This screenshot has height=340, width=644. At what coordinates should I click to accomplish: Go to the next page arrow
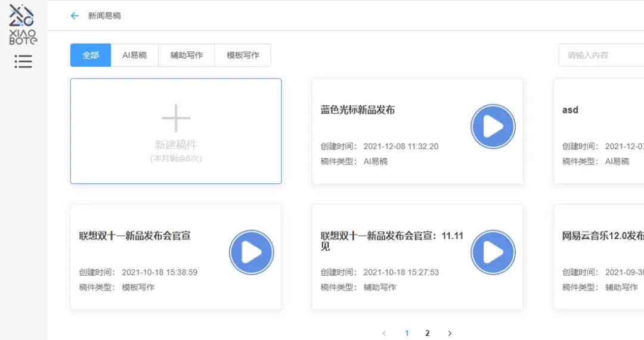pyautogui.click(x=450, y=333)
